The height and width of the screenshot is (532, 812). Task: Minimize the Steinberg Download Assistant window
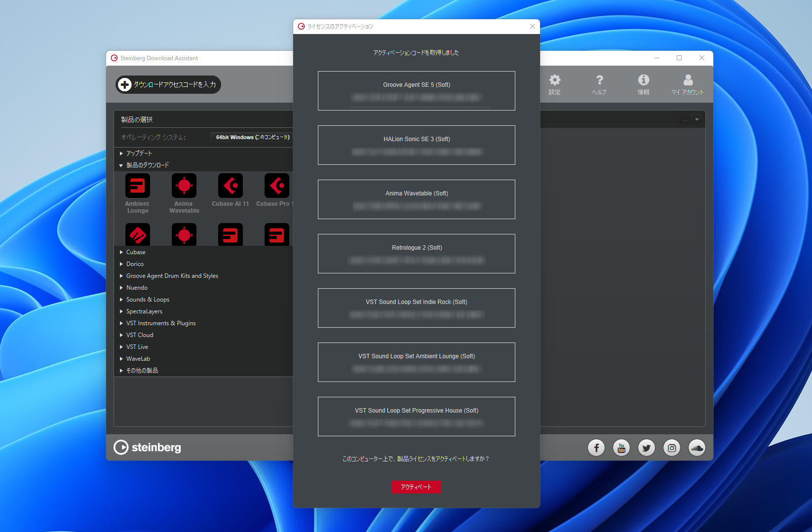657,58
